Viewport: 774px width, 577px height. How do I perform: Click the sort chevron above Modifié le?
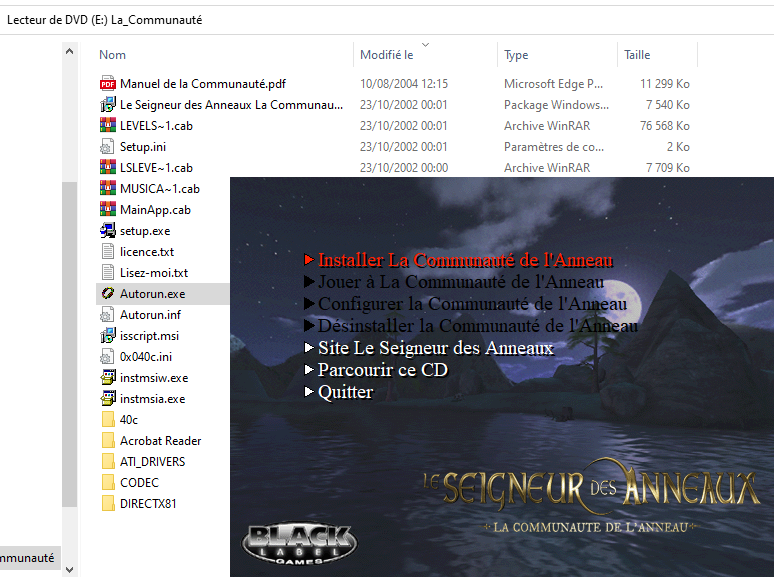[426, 44]
